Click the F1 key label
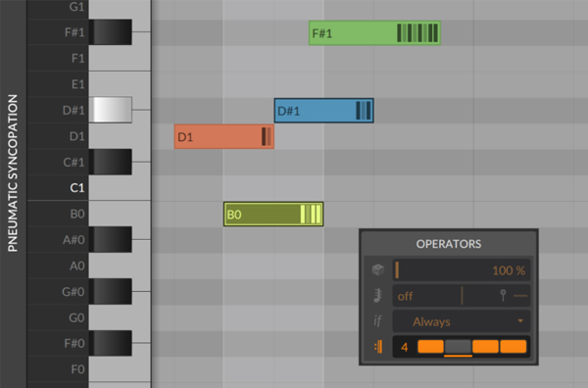 77,58
